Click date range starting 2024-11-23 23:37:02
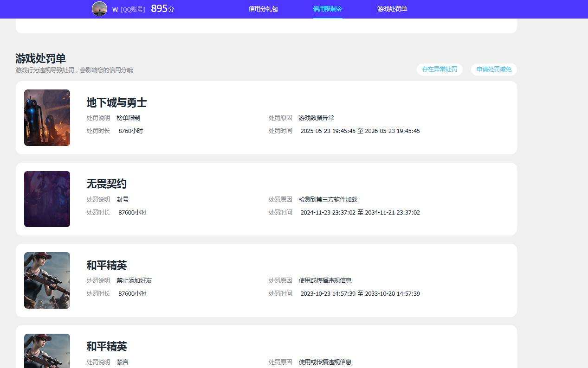The image size is (588, 368). pyautogui.click(x=360, y=213)
